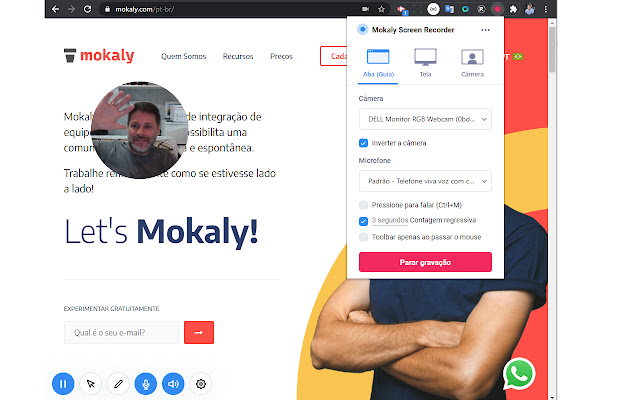Viewport: 640px width, 400px height.
Task: Open the Mokaly recorder options ellipsis
Action: [x=485, y=30]
